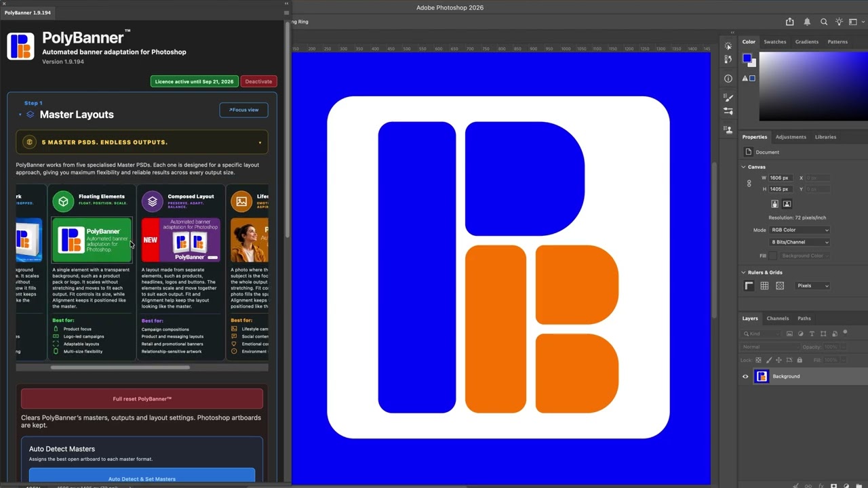Click the Search magnifier icon in Photoshop

point(824,22)
